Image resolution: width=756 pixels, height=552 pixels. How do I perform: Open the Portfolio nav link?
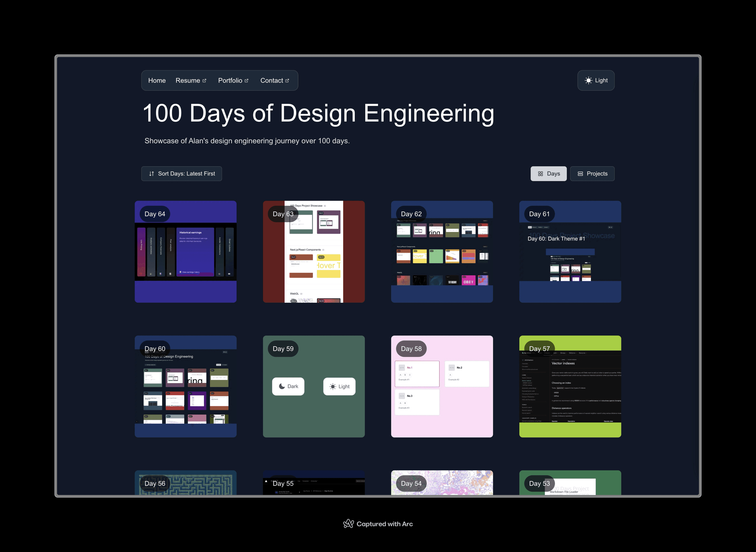pos(233,80)
